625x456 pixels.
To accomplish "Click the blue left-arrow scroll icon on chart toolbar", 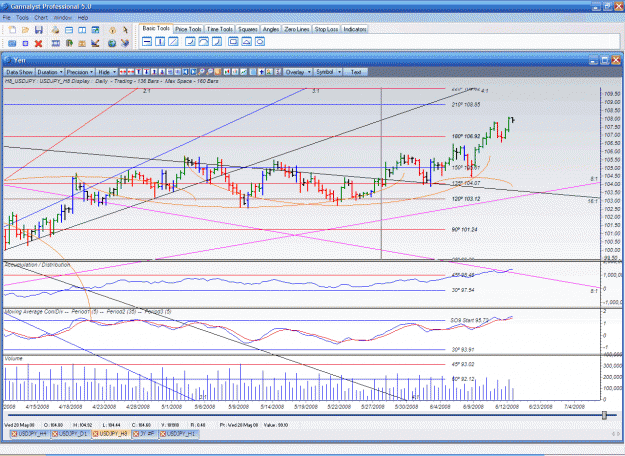I will click(x=185, y=72).
